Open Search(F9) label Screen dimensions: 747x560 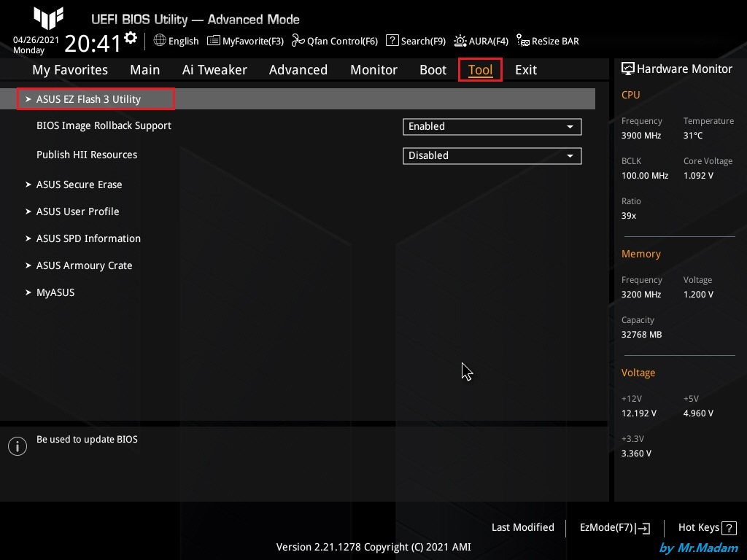click(x=423, y=42)
